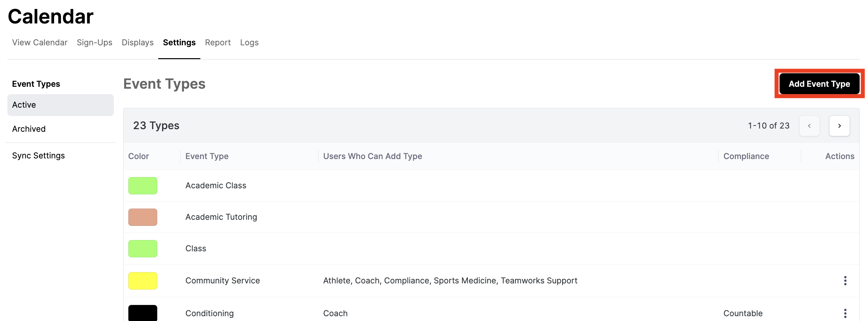Image resolution: width=868 pixels, height=321 pixels.
Task: Switch to the View Calendar tab
Action: [40, 42]
